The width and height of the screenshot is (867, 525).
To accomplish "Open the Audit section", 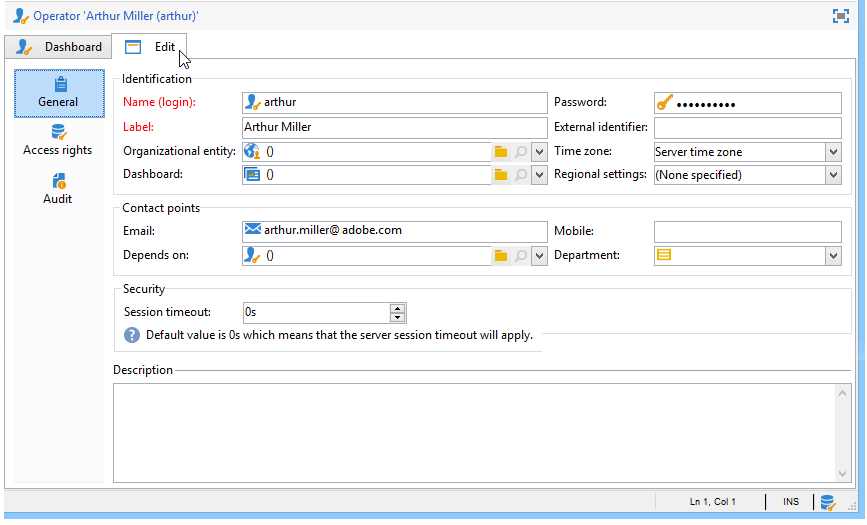I will pos(58,189).
